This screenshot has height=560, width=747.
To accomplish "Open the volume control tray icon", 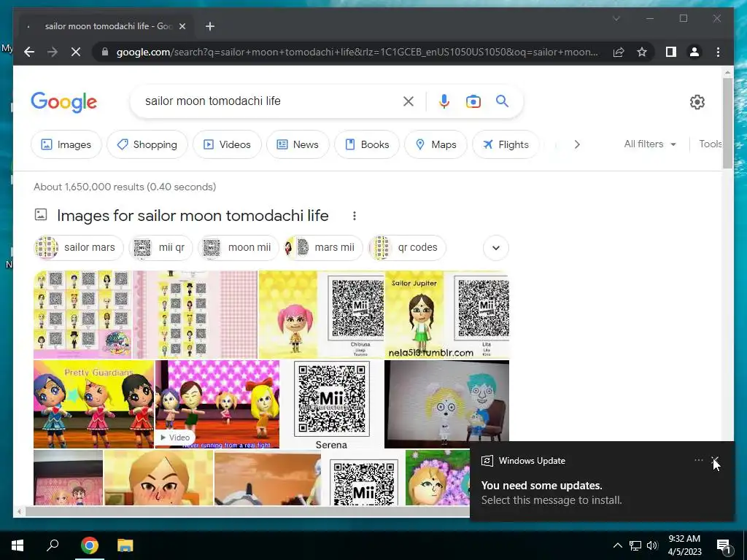I will click(652, 545).
